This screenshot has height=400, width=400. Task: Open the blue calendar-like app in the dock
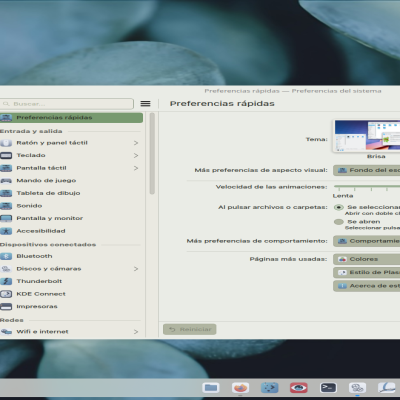click(270, 388)
